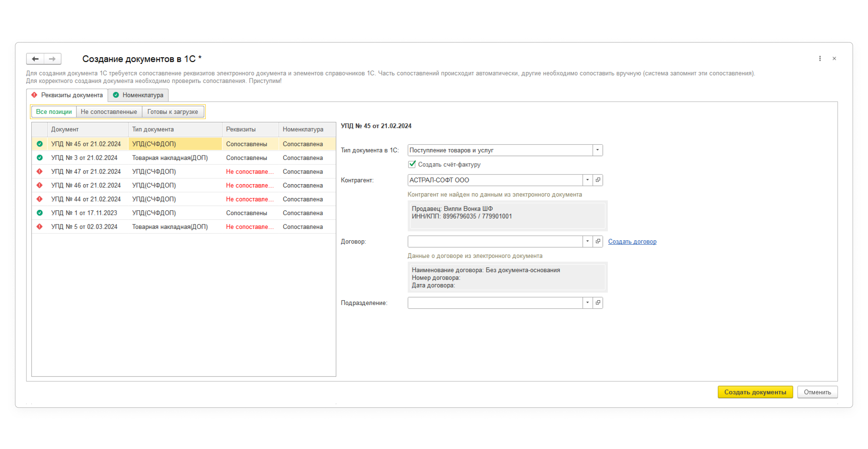Click green status icon of УПД № 3 row
This screenshot has width=868, height=449.
pyautogui.click(x=39, y=158)
